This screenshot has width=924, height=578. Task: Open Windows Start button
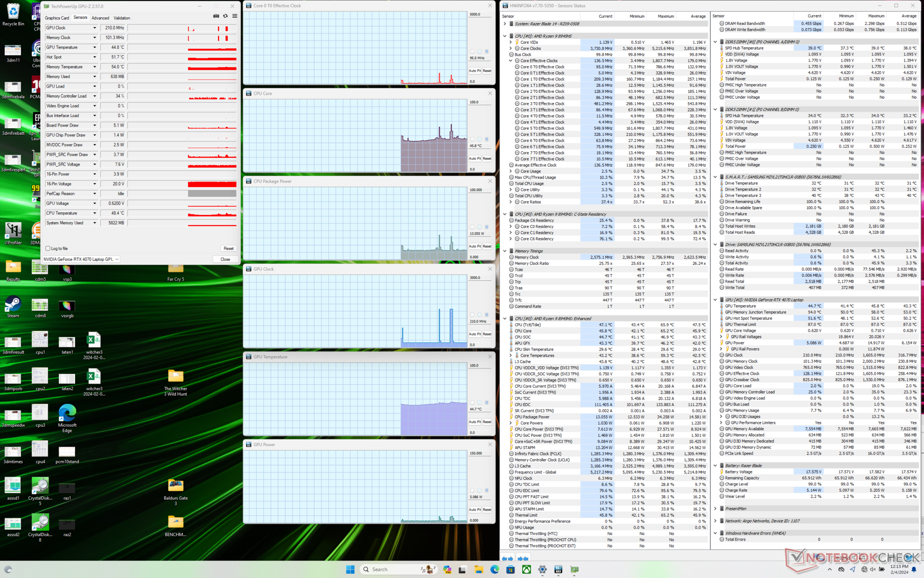coord(350,569)
